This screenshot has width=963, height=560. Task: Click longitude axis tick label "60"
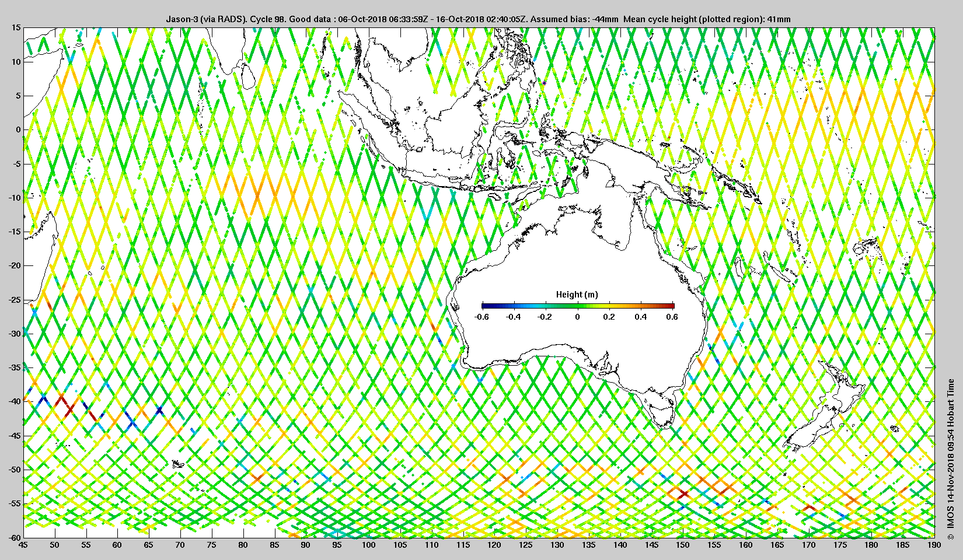[117, 545]
